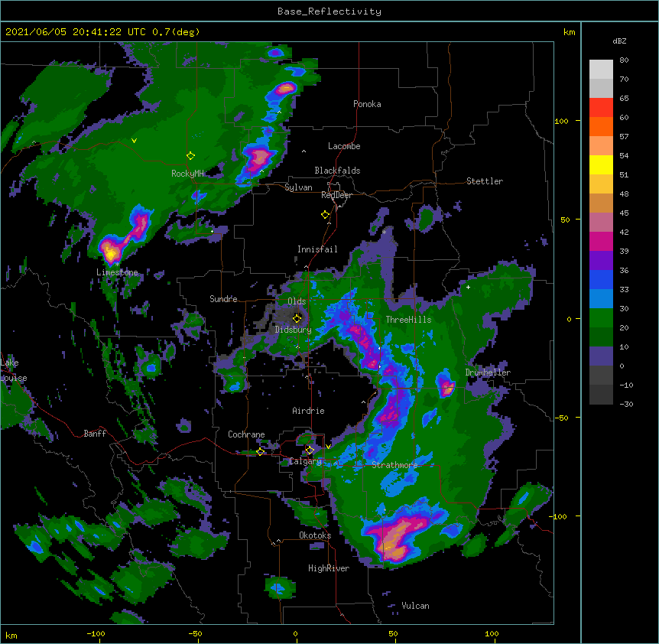This screenshot has height=644, width=659.
Task: Click the Cochrane label
Action: [246, 434]
